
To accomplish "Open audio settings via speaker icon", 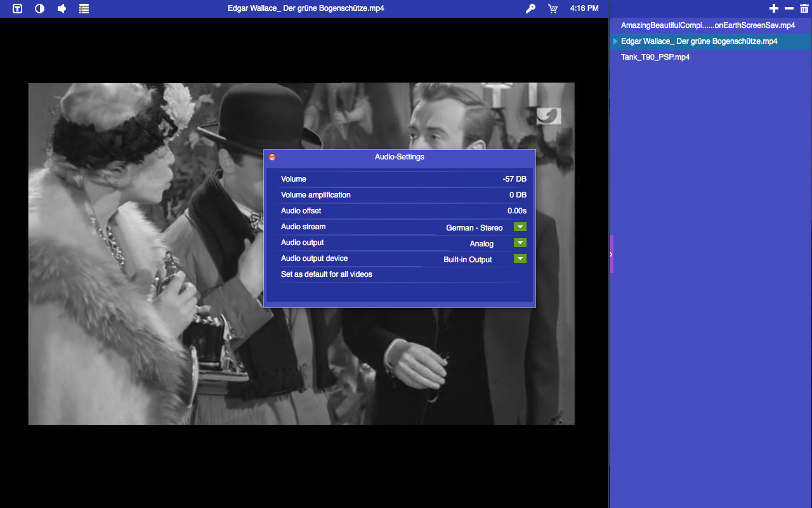I will (62, 9).
